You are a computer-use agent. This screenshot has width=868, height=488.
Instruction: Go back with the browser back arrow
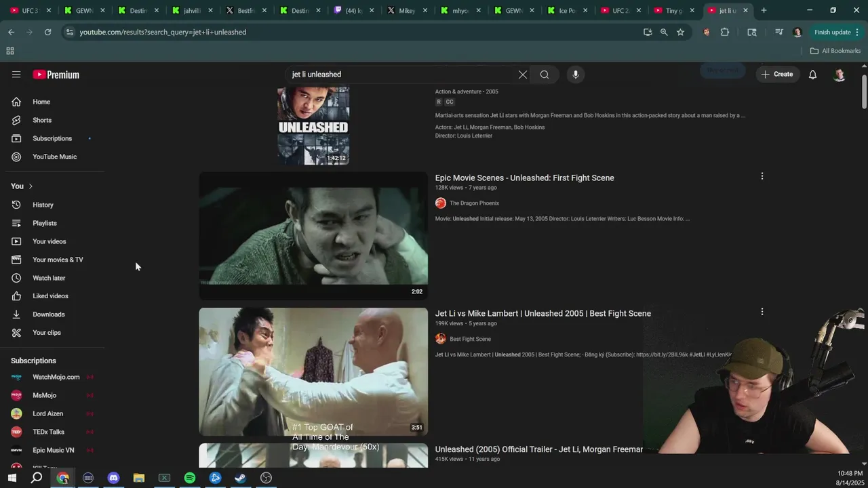[11, 32]
